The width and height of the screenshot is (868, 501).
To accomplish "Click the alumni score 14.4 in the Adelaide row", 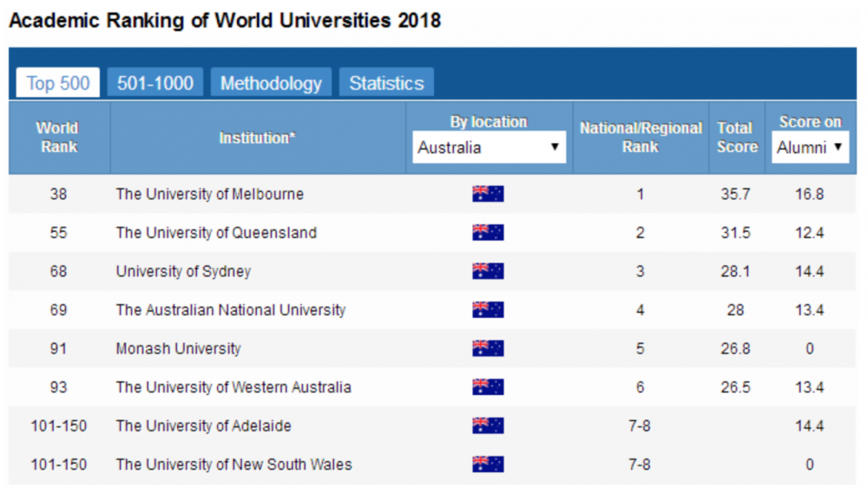I will [809, 425].
